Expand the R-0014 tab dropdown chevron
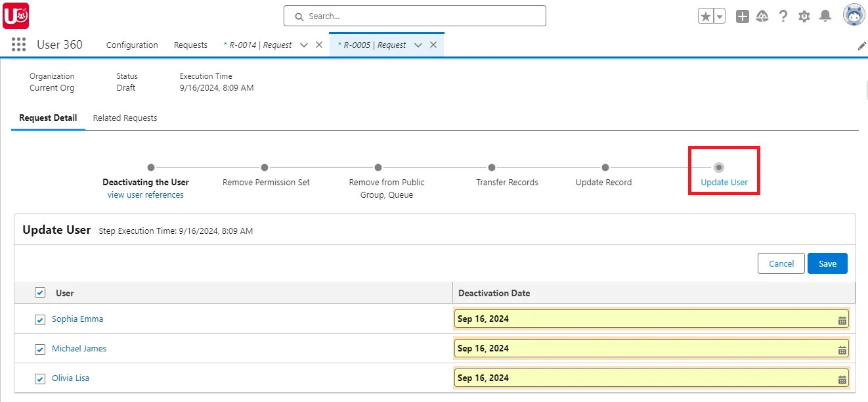 (304, 45)
